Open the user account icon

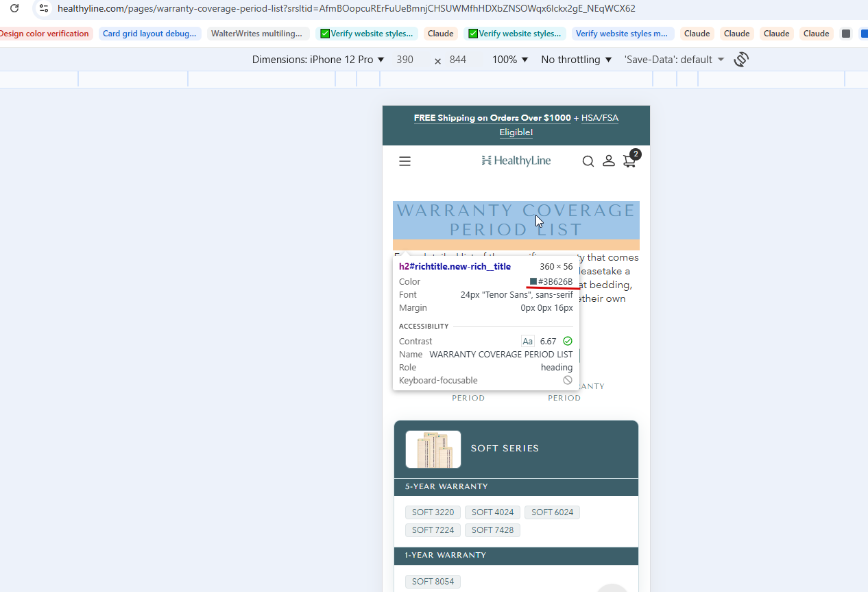[x=609, y=161]
